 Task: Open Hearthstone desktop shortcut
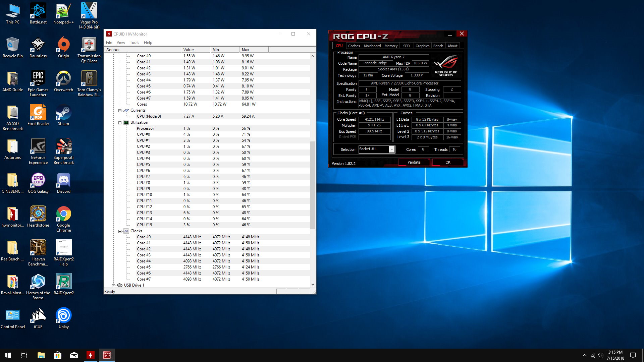[x=38, y=217]
